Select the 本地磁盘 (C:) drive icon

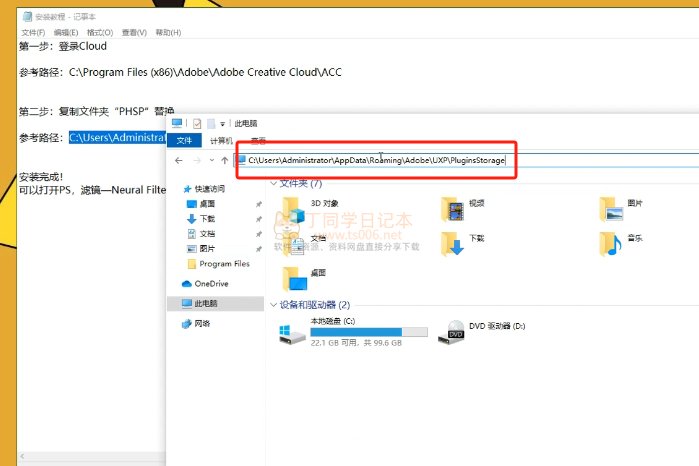point(292,334)
